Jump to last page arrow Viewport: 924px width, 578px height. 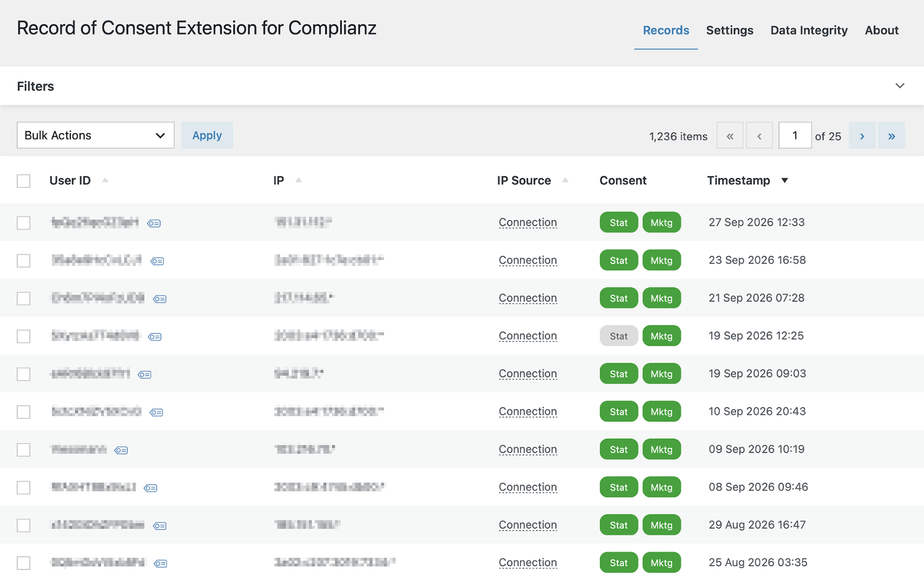click(891, 135)
